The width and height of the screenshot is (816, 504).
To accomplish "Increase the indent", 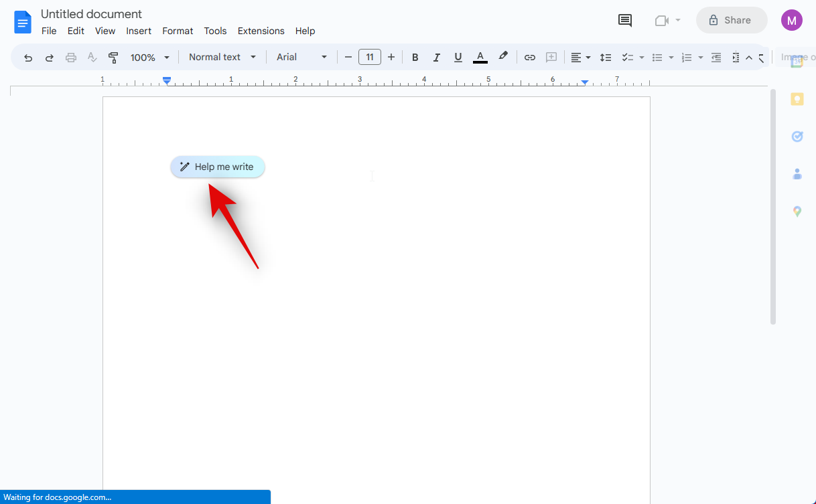I will click(x=736, y=58).
